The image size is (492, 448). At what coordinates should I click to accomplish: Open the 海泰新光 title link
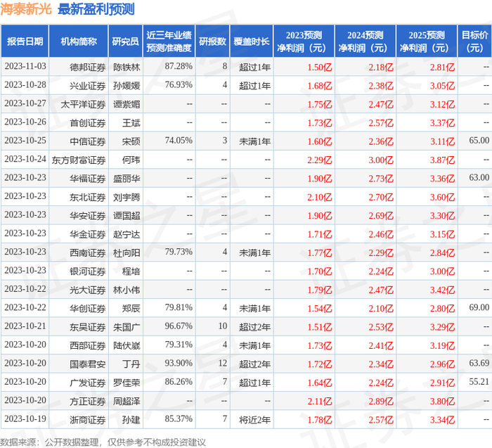click(26, 8)
